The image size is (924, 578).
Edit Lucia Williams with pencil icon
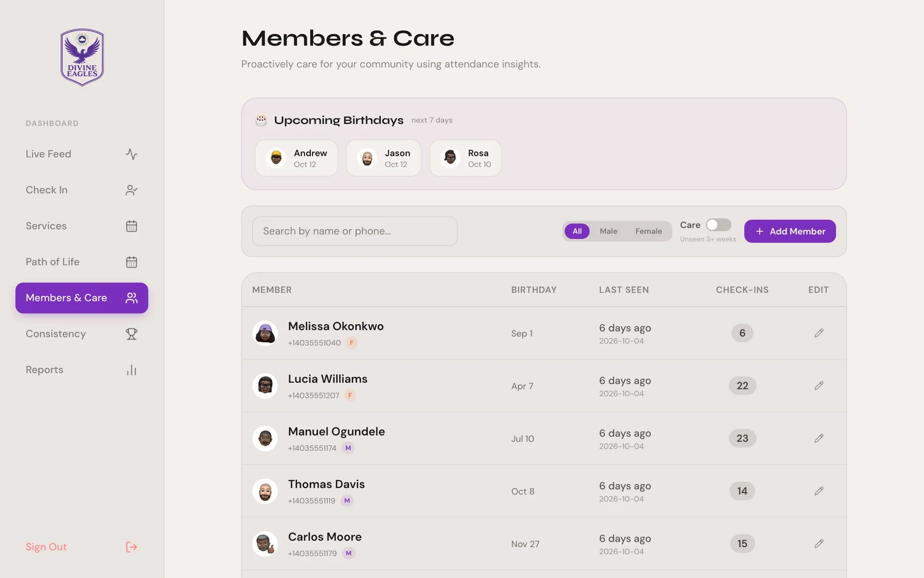tap(819, 385)
